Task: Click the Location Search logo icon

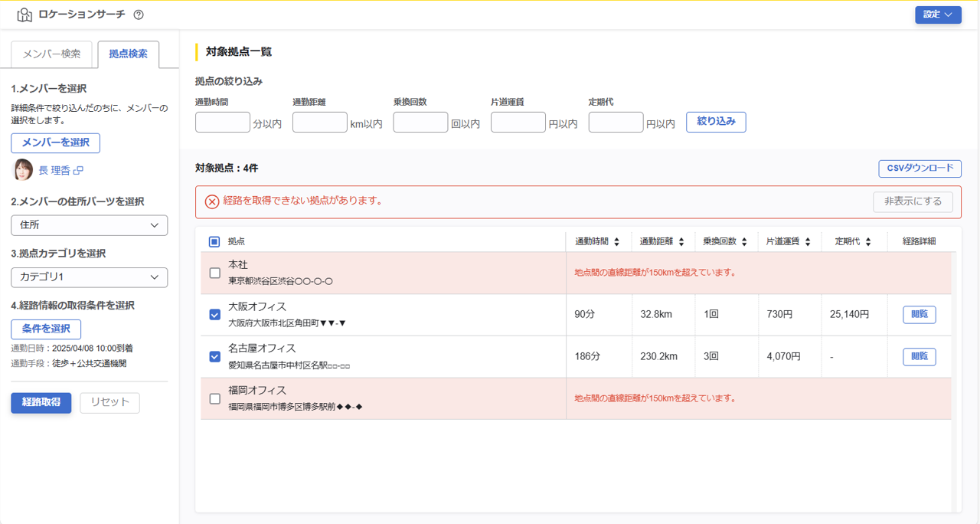Action: coord(24,15)
